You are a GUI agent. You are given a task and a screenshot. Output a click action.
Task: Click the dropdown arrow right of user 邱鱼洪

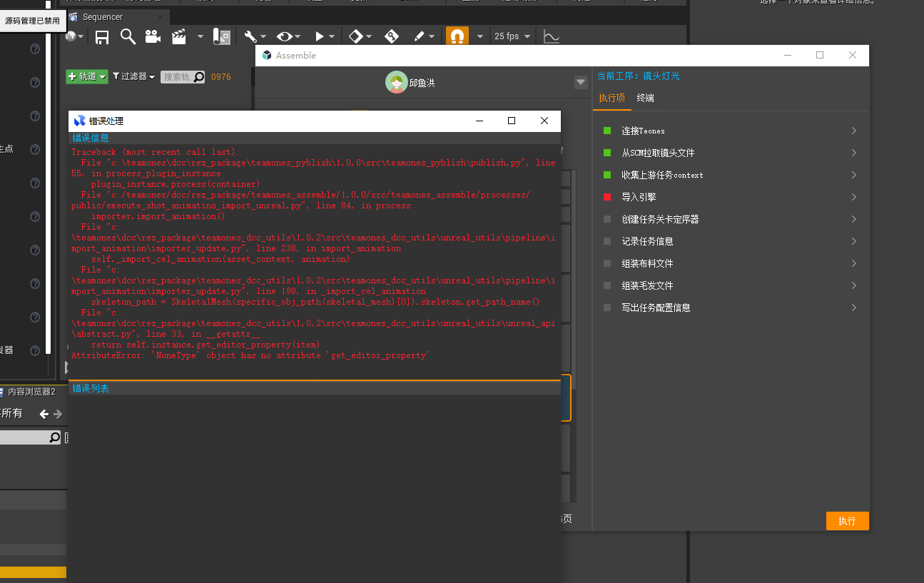click(x=581, y=83)
